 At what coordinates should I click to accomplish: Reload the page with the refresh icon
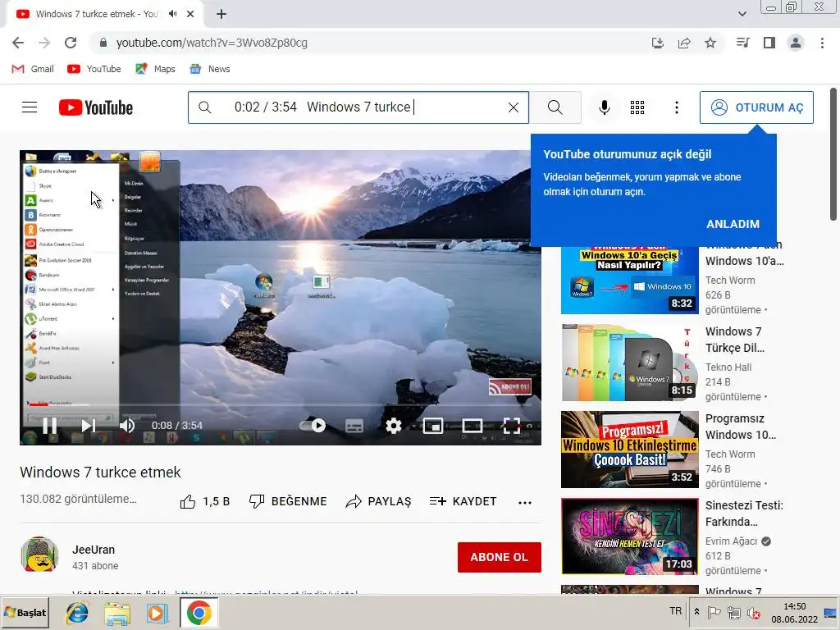tap(71, 43)
